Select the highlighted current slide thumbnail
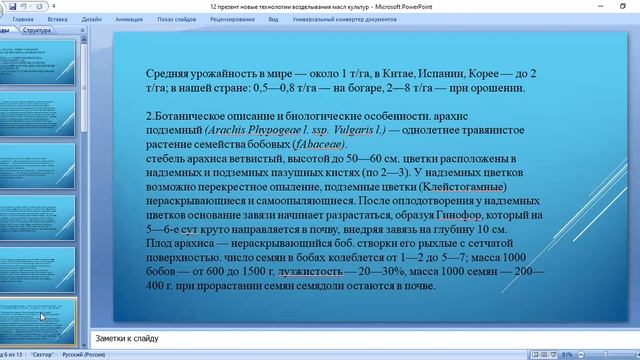The image size is (640, 360). point(38,322)
